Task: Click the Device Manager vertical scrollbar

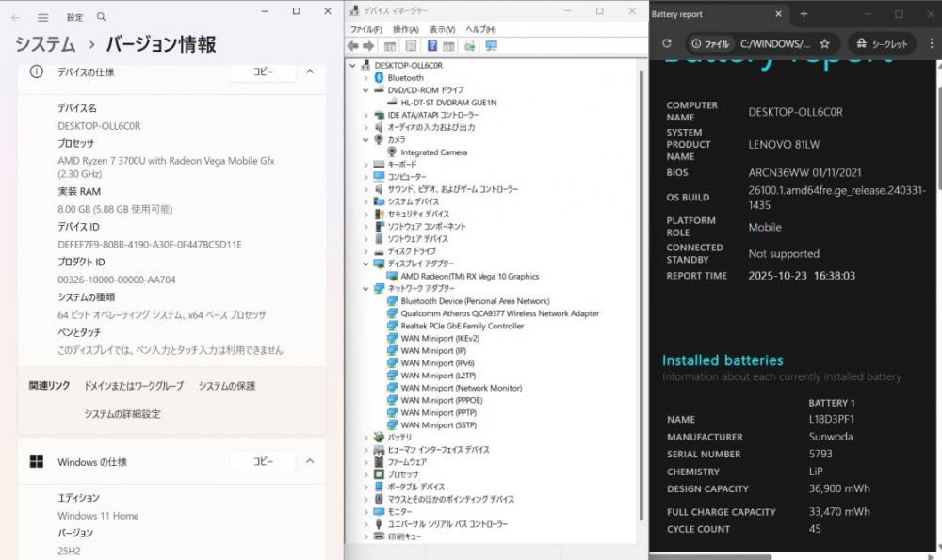Action: pos(641,294)
